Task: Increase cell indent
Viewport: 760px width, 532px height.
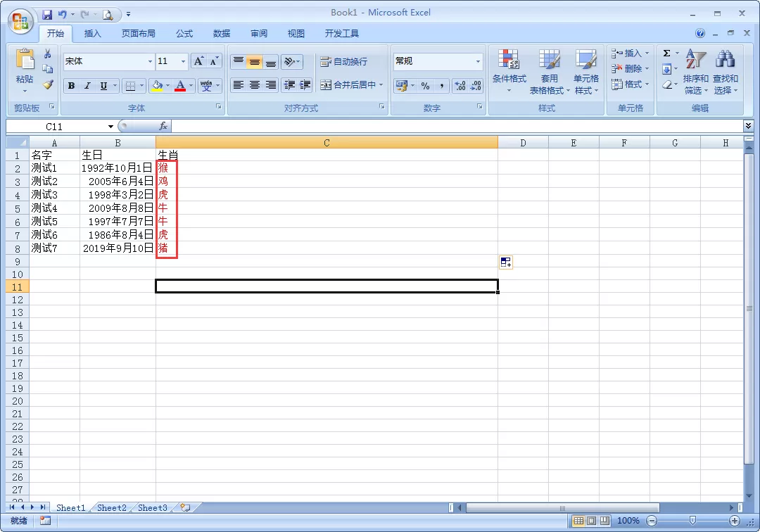Action: [x=305, y=85]
